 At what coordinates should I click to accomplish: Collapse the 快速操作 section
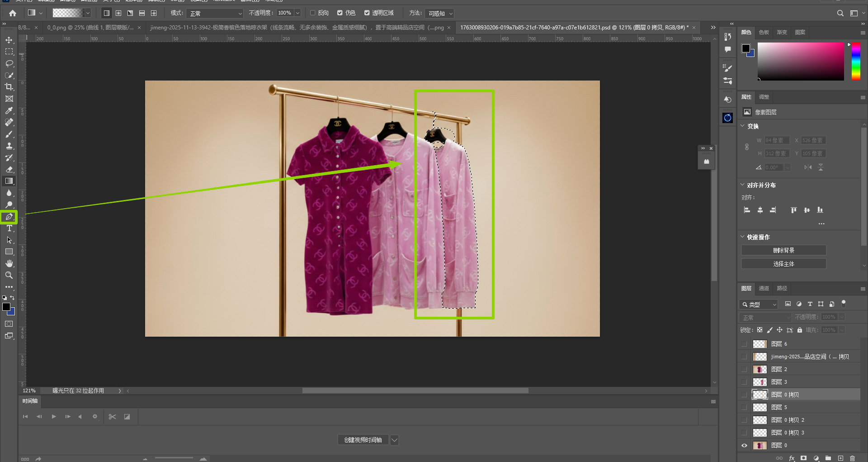click(742, 237)
